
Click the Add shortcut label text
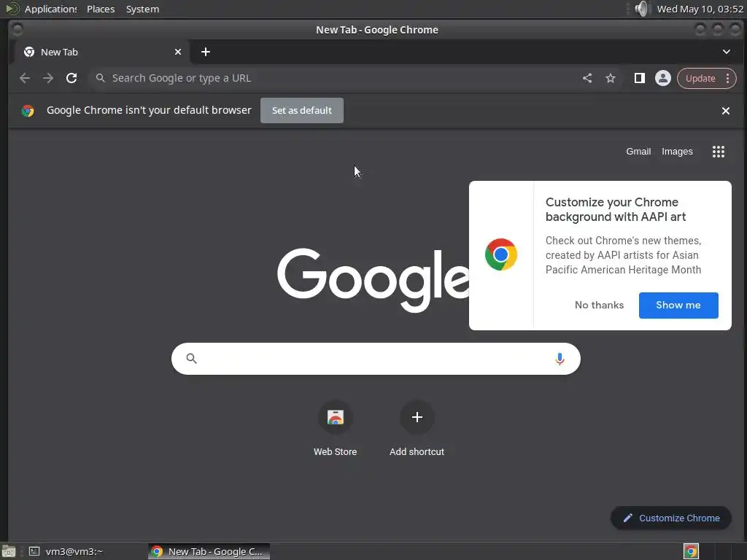(x=417, y=451)
